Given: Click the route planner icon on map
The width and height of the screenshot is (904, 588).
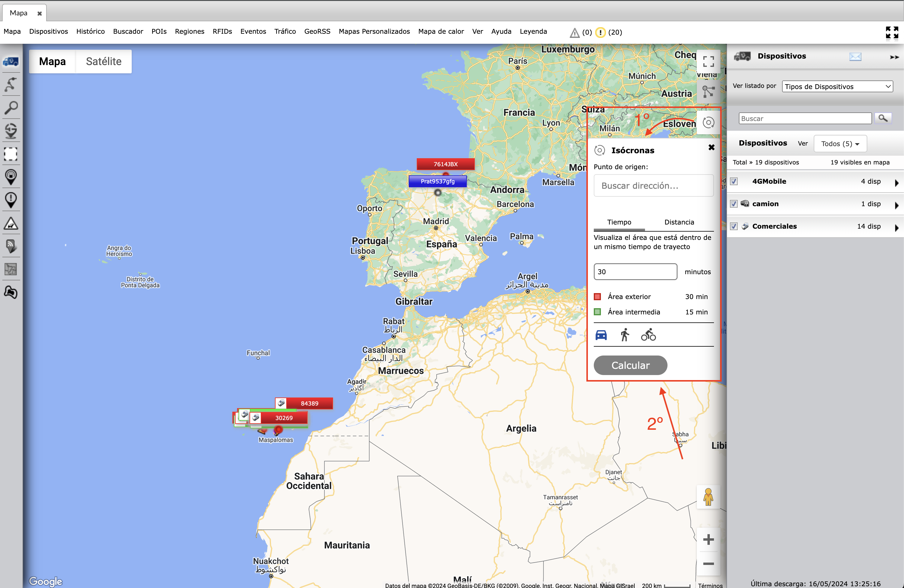Looking at the screenshot, I should point(708,92).
